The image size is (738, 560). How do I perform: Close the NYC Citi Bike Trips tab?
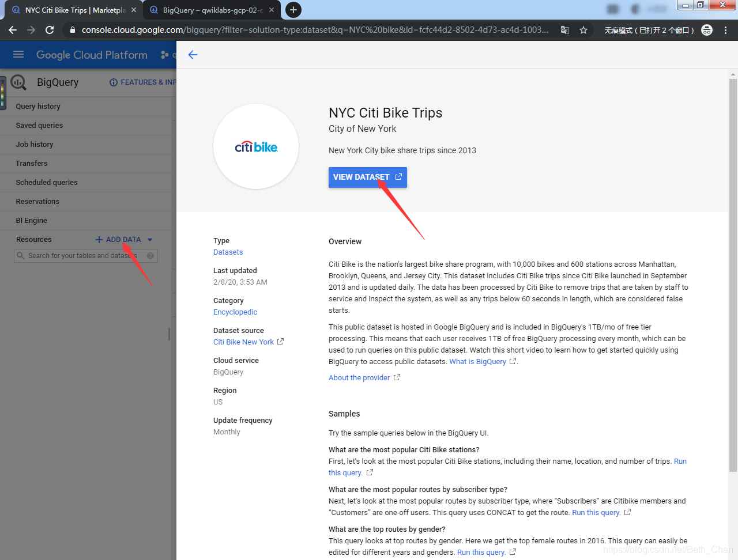click(x=134, y=10)
